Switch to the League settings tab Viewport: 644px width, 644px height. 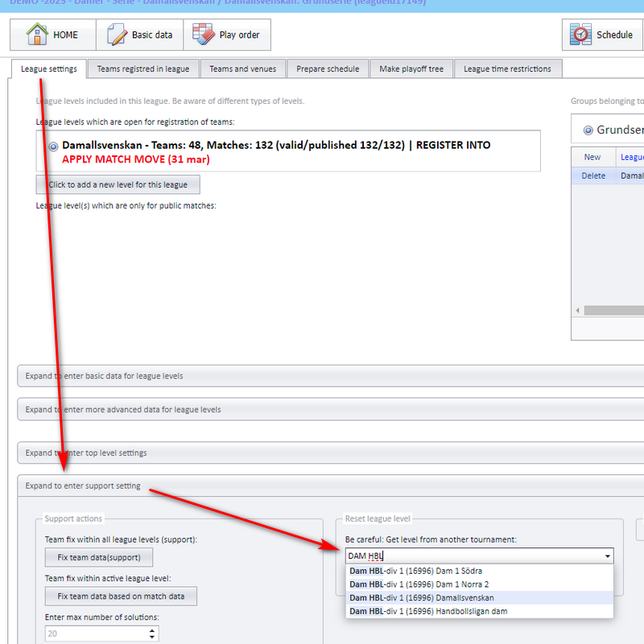(x=49, y=68)
